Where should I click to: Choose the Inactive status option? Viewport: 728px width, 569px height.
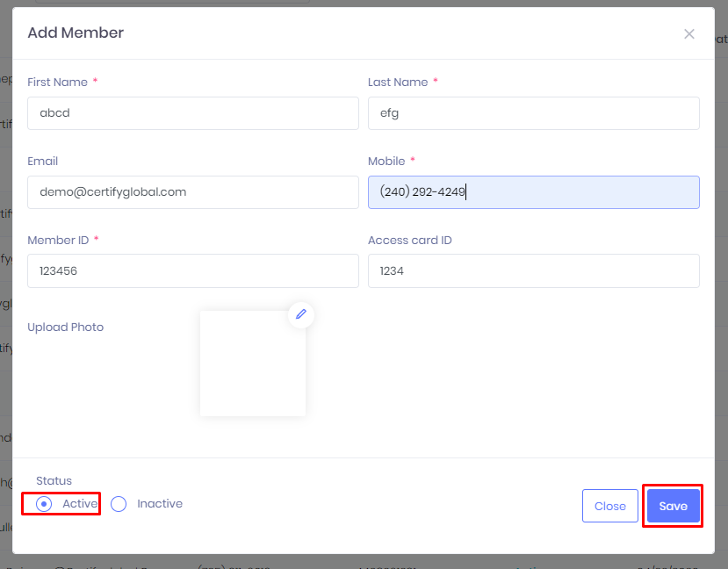[x=119, y=504]
